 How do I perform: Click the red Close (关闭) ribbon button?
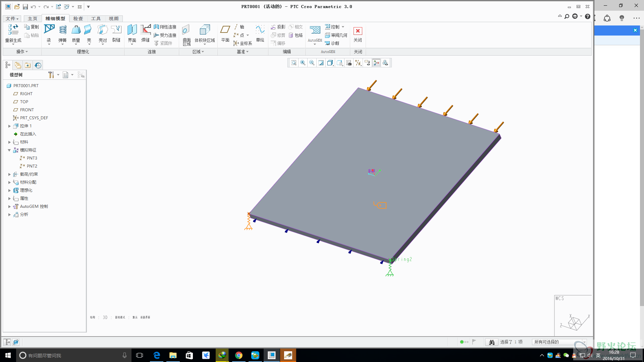pos(358,31)
